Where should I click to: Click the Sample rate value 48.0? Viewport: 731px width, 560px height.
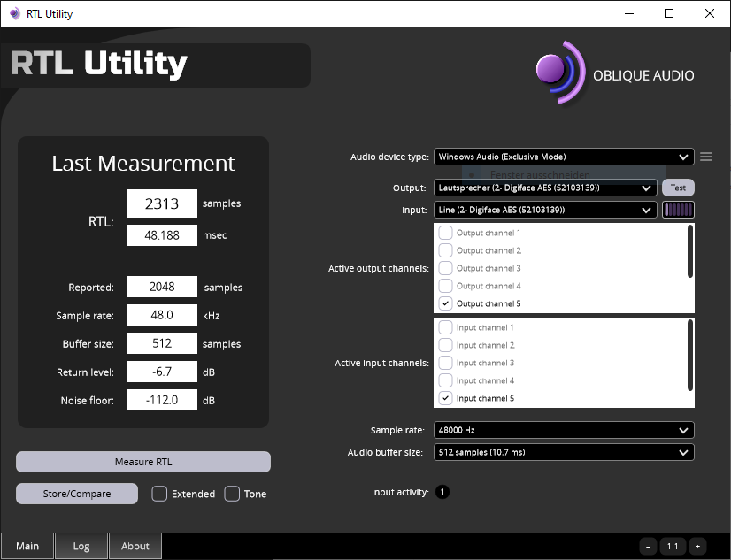pyautogui.click(x=162, y=315)
